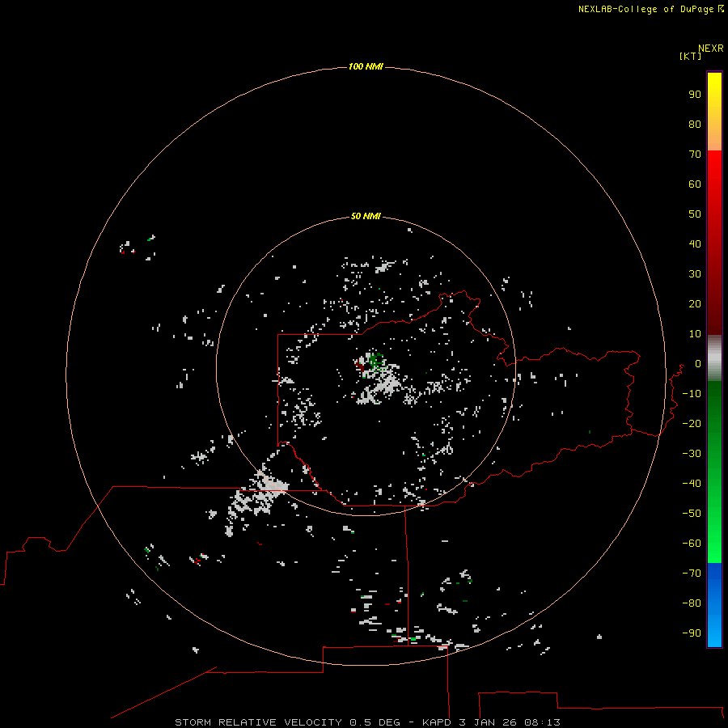Click the 0.5 DEG elevation text in caption
The image size is (728, 728).
pyautogui.click(x=375, y=722)
